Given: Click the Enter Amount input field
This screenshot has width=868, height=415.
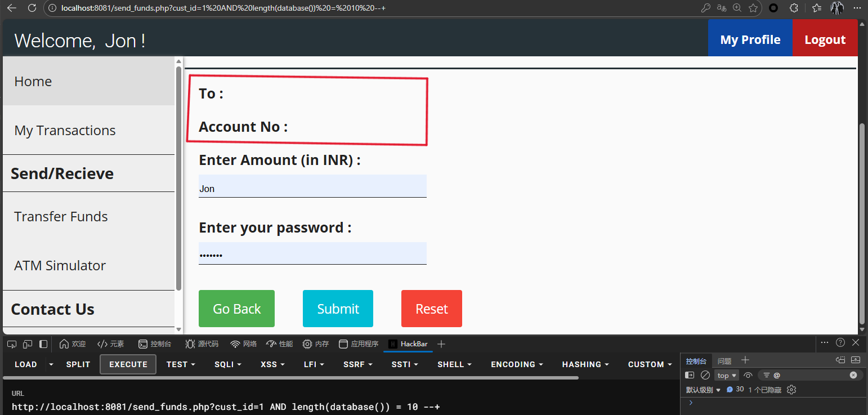Looking at the screenshot, I should (x=312, y=188).
